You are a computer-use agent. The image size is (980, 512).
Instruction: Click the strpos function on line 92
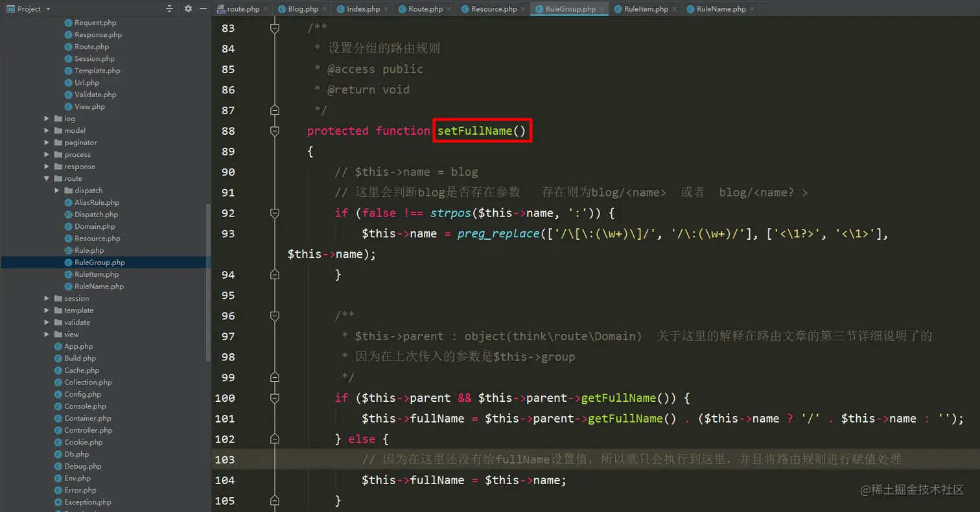(450, 213)
